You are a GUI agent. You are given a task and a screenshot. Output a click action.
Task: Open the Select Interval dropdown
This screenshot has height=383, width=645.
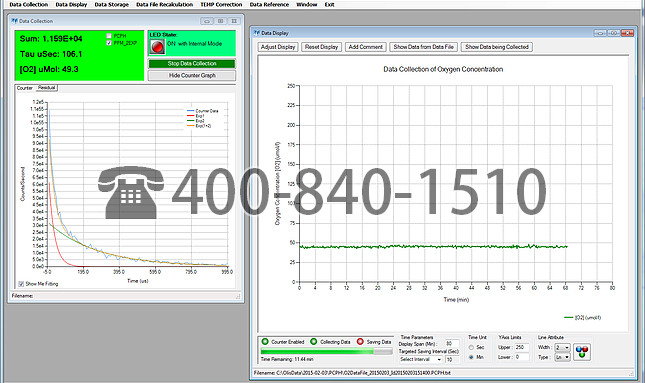tap(420, 359)
